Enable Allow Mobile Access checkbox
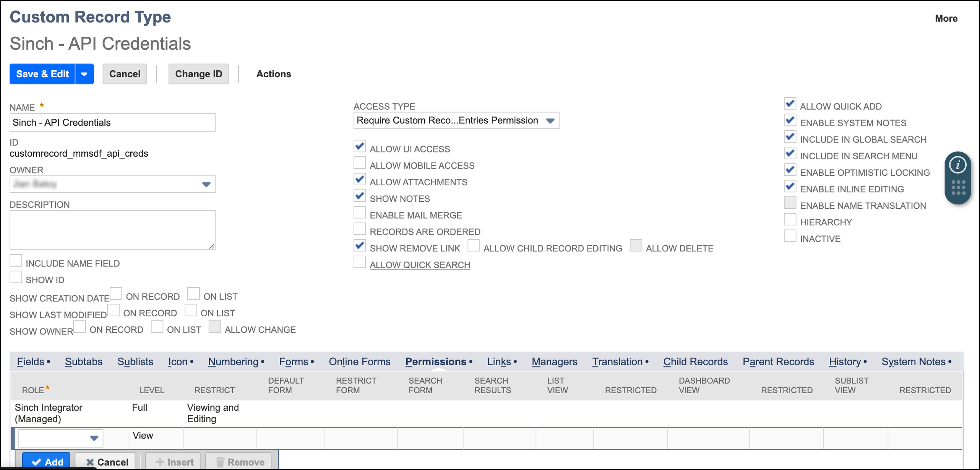 point(360,163)
